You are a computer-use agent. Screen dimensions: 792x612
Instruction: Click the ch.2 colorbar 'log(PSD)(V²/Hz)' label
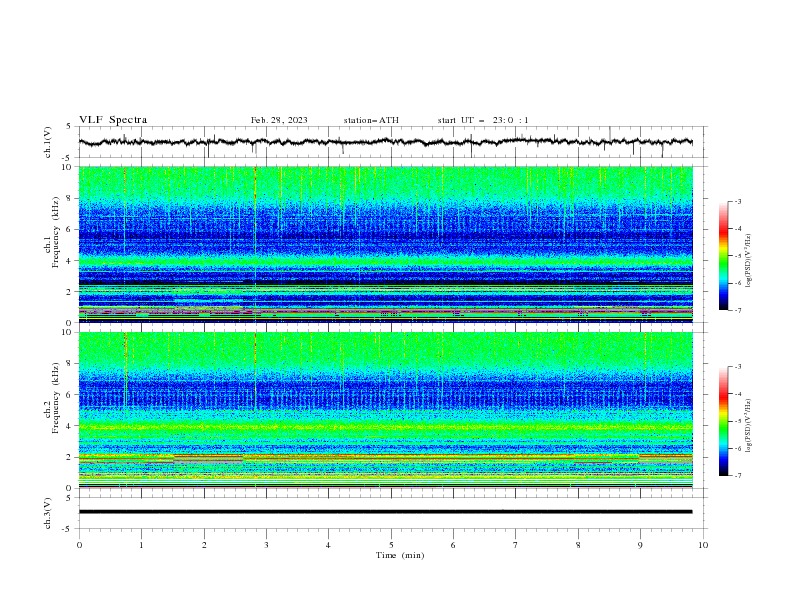(x=749, y=425)
